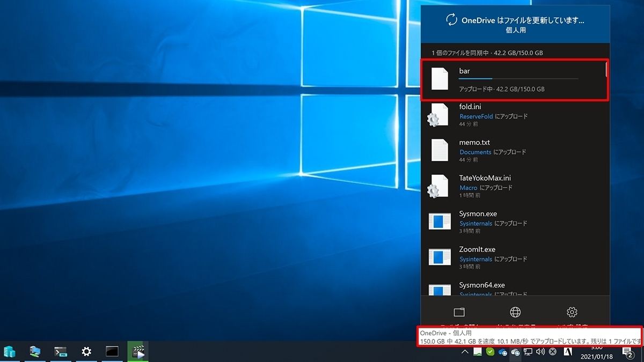Open help and settings gear icon
Viewport: 644px width, 362px height.
click(572, 312)
